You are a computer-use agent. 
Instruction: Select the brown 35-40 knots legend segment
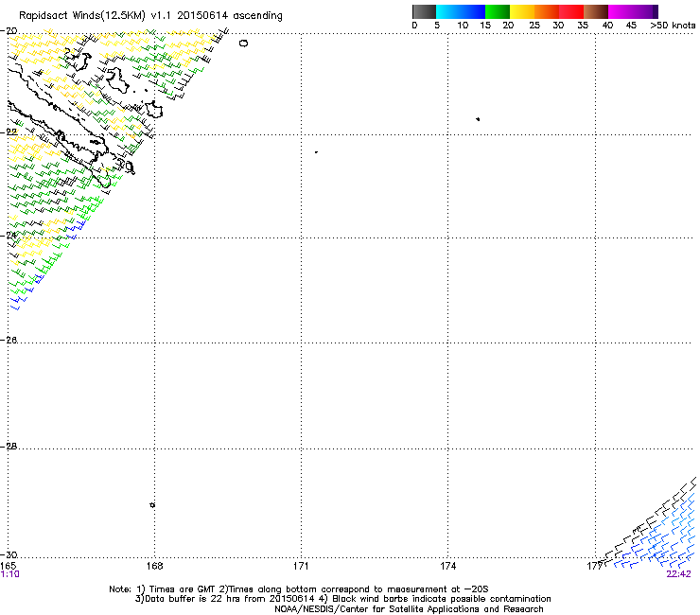(x=596, y=11)
